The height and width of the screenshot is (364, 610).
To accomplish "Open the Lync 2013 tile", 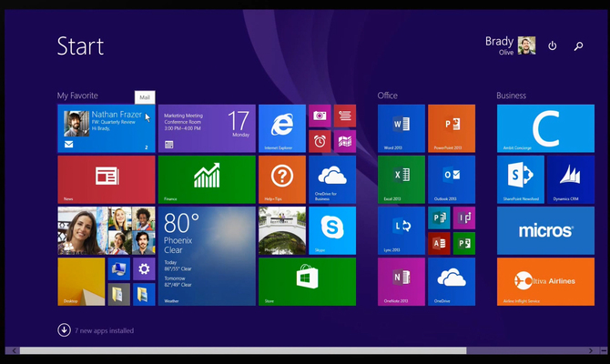I will tap(402, 230).
